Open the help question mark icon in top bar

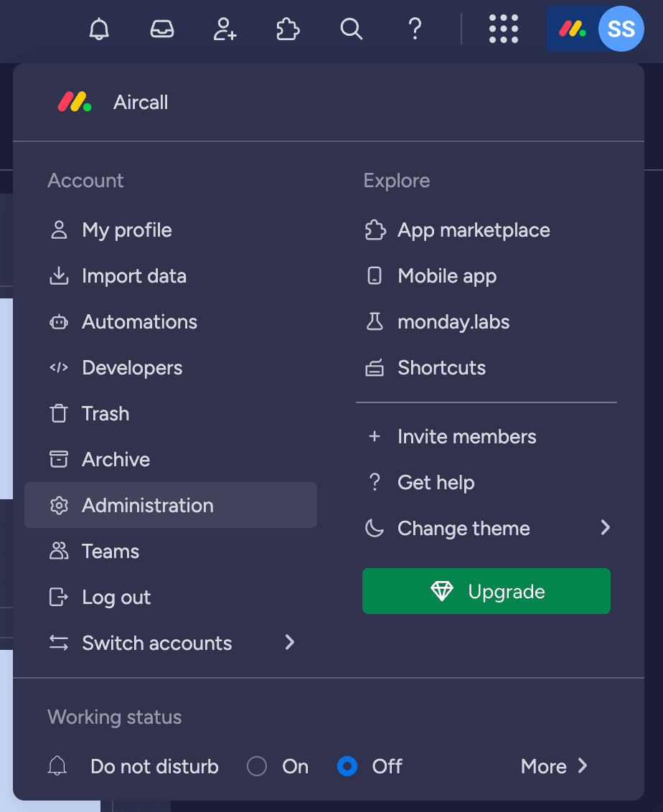(x=414, y=29)
